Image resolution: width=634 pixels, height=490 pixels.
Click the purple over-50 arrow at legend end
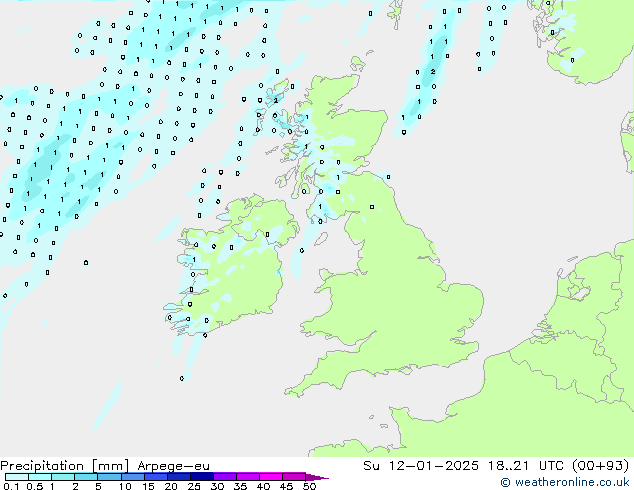click(317, 477)
